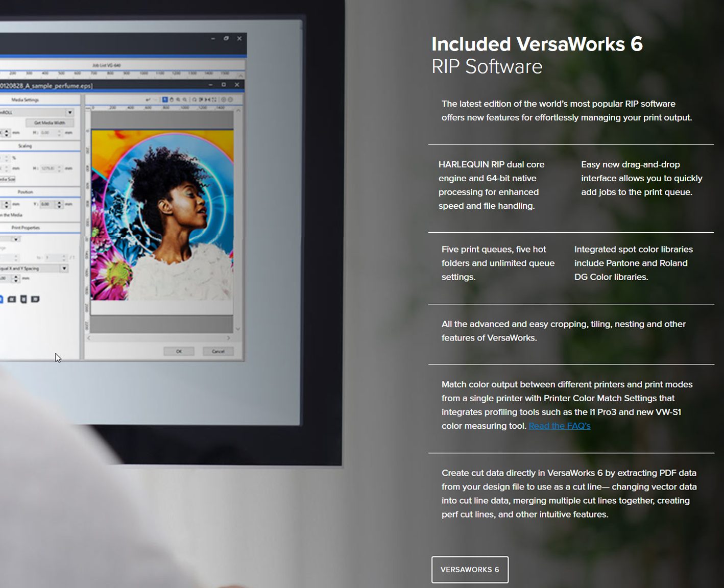Click the last circular icon in preview toolbar

pyautogui.click(x=230, y=100)
